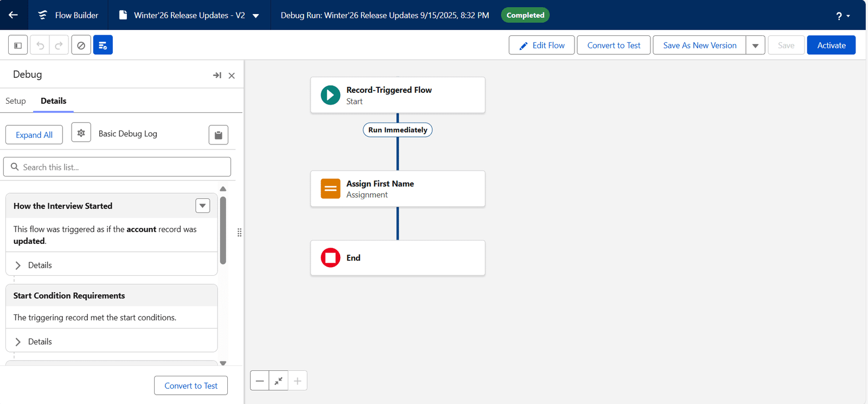Toggle the debug details panel icon
Image resolution: width=868 pixels, height=404 pixels.
pyautogui.click(x=103, y=45)
